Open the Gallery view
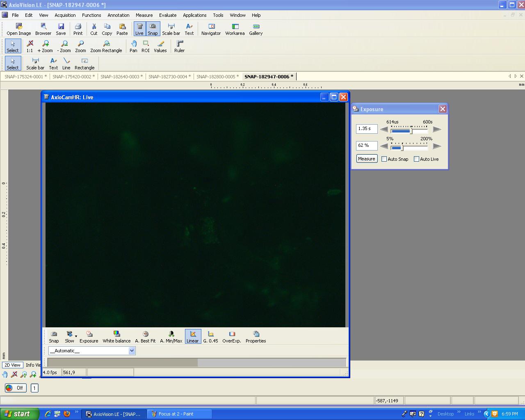The width and height of the screenshot is (525, 420). click(x=256, y=29)
